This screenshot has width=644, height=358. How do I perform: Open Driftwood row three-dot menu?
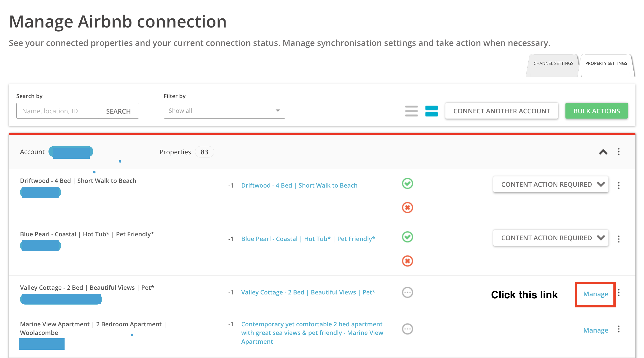[619, 185]
